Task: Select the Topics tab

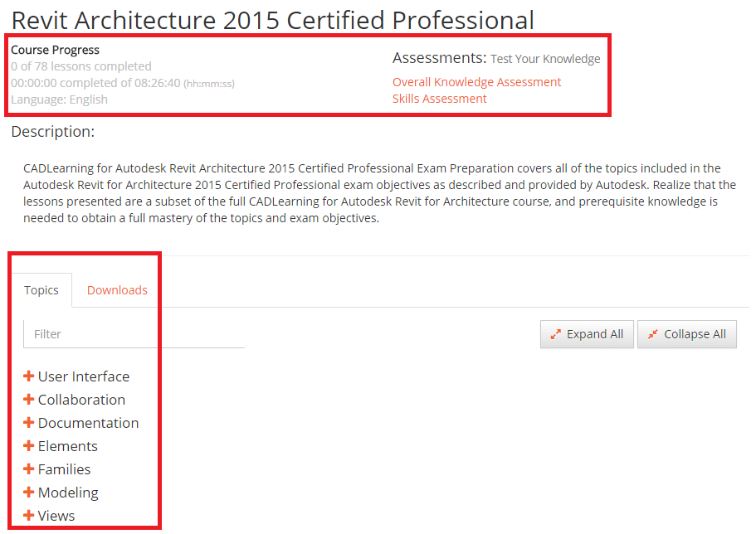Action: tap(41, 290)
